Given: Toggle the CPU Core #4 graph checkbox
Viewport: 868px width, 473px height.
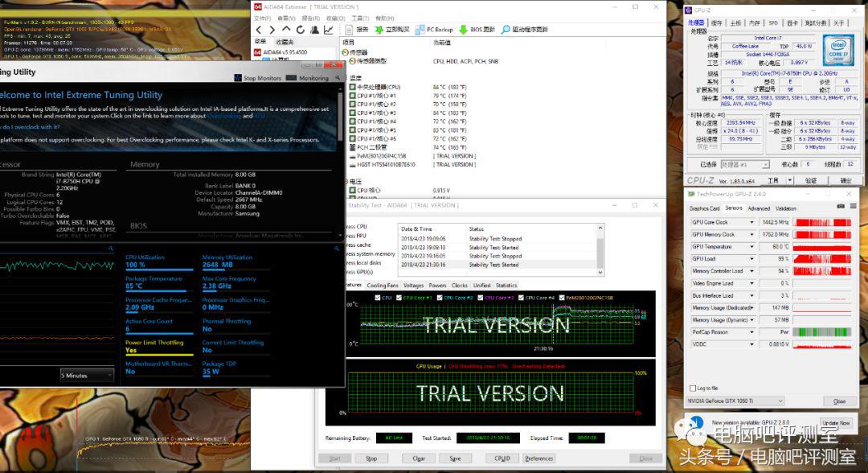Looking at the screenshot, I should coord(521,298).
